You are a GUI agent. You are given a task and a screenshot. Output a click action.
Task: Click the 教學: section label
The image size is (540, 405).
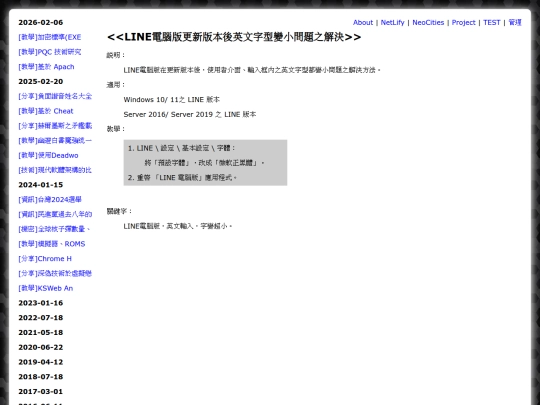116,129
